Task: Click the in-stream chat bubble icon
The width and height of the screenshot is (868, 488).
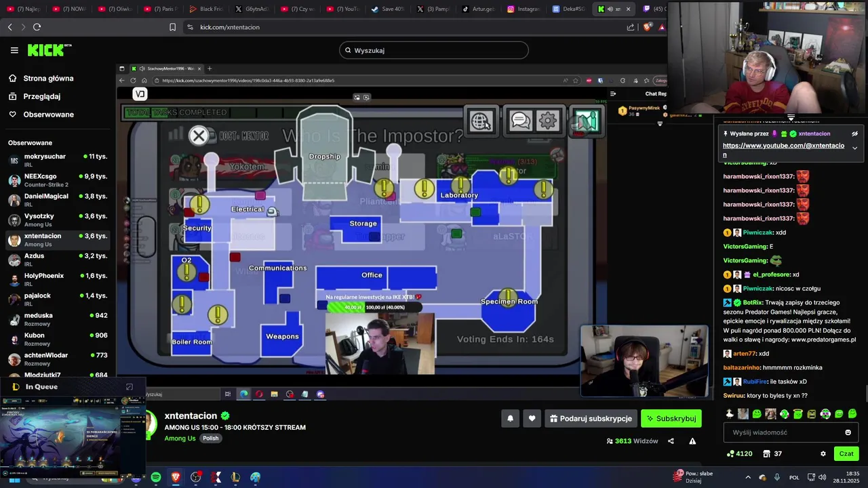Action: 520,121
